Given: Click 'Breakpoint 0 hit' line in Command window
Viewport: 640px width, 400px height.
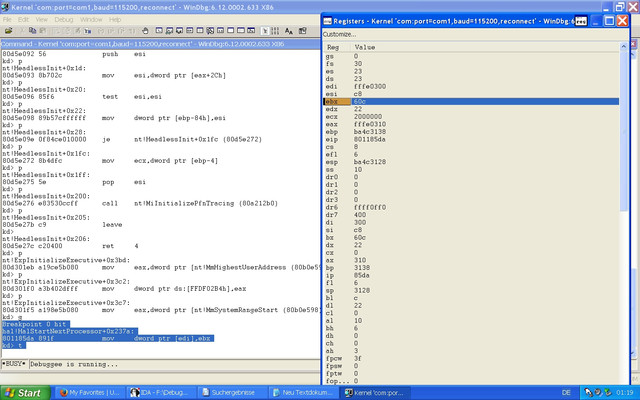Looking at the screenshot, I should pos(34,324).
